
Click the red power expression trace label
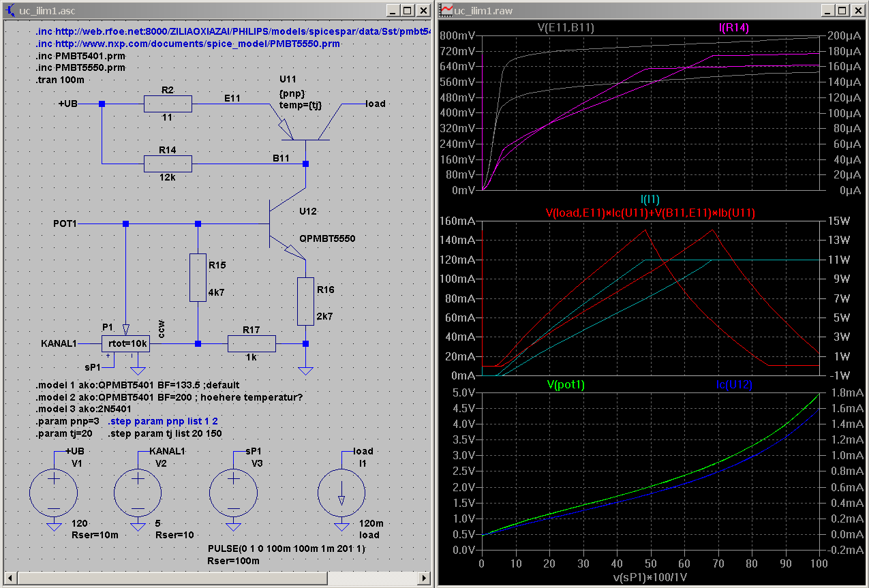pos(650,213)
